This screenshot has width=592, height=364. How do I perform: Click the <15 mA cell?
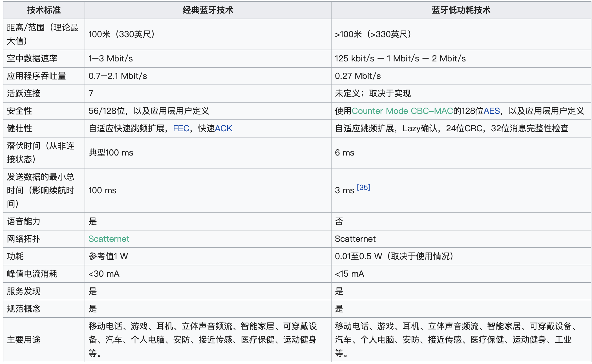pos(349,274)
